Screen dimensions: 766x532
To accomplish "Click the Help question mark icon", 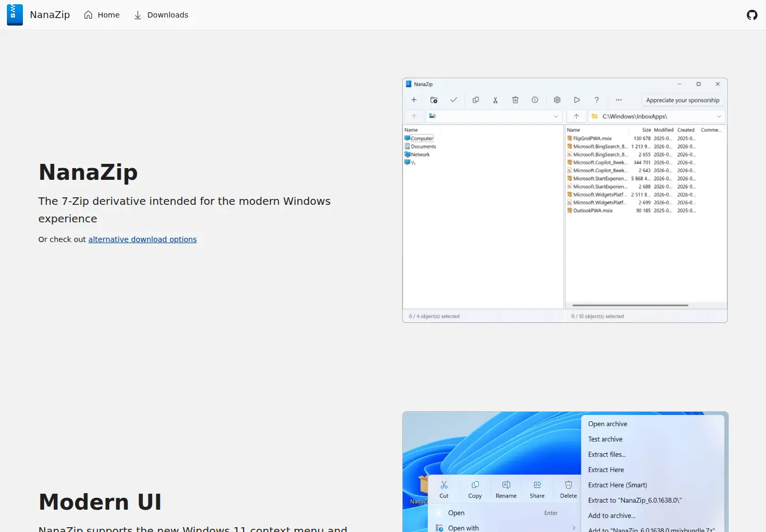I will 597,100.
